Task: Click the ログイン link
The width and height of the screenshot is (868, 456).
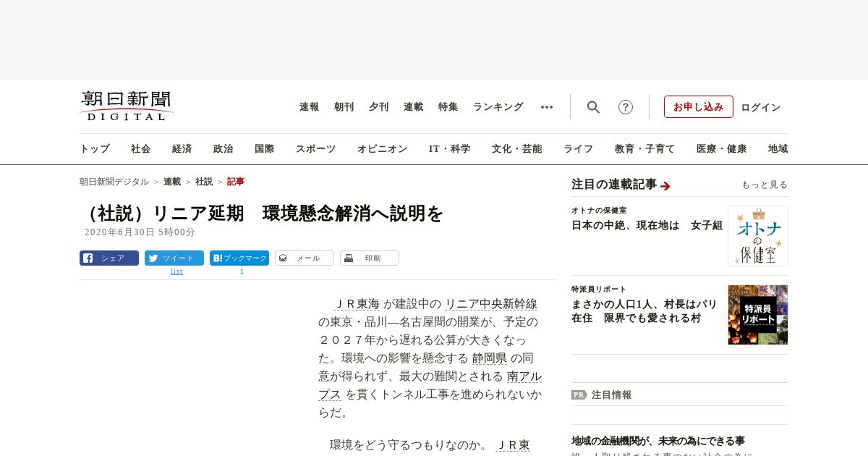Action: 761,107
